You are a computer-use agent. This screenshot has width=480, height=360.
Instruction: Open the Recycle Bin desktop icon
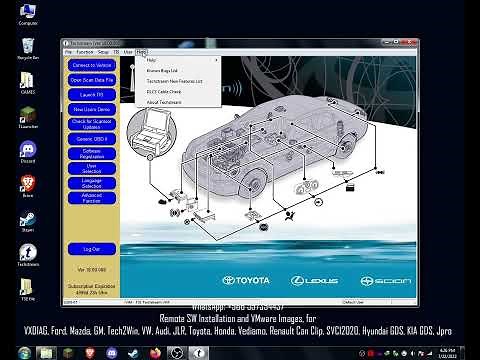point(28,49)
